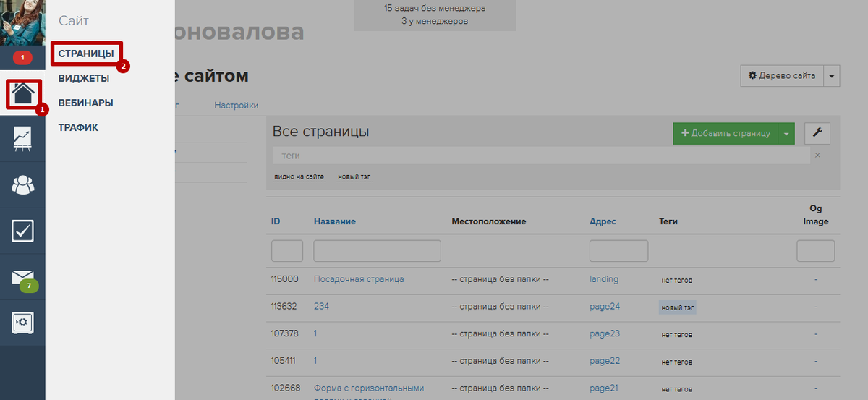This screenshot has width=868, height=400.
Task: Click the ID filter input field
Action: [x=287, y=251]
